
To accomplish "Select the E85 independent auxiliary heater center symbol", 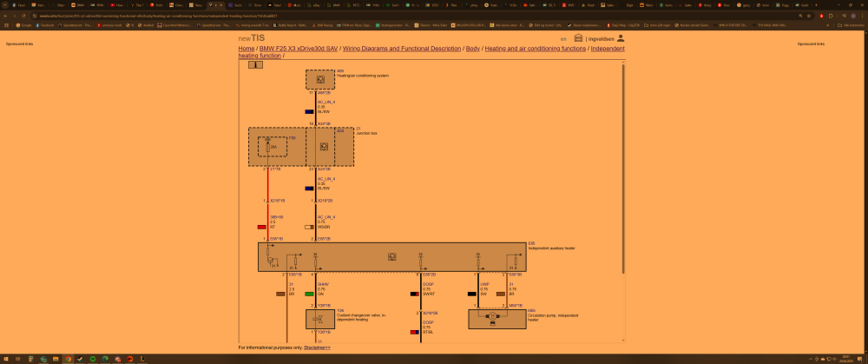I will [392, 257].
